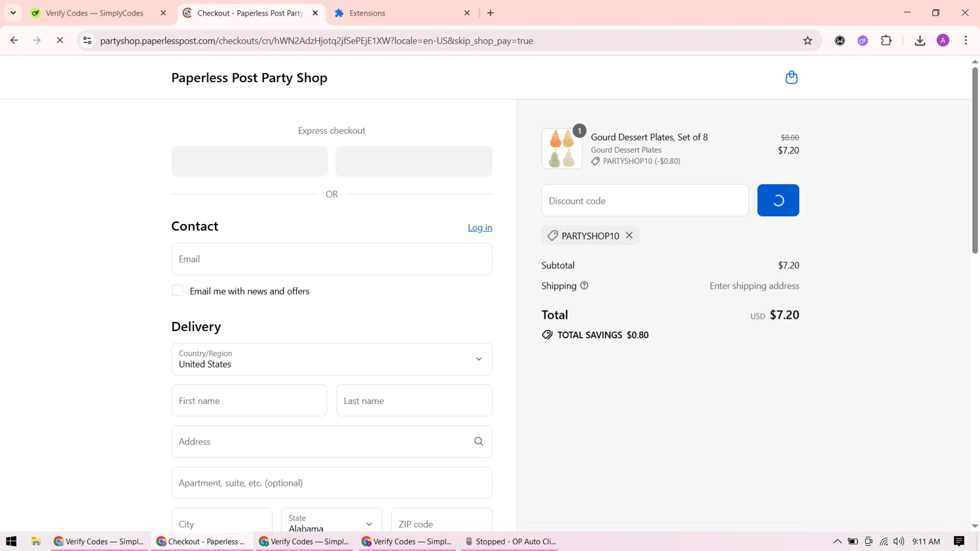View site information icon in address bar
Screen dimensions: 980x551
point(87,40)
